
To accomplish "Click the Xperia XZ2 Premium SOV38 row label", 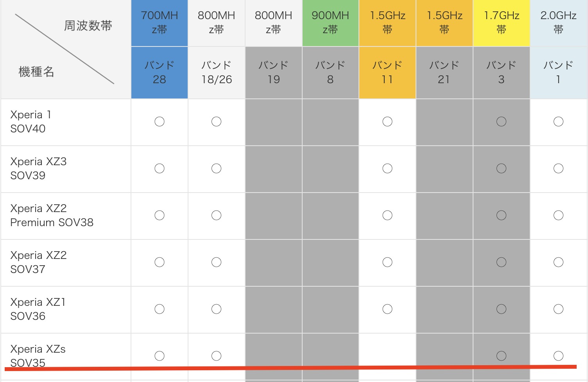I will 52,215.
